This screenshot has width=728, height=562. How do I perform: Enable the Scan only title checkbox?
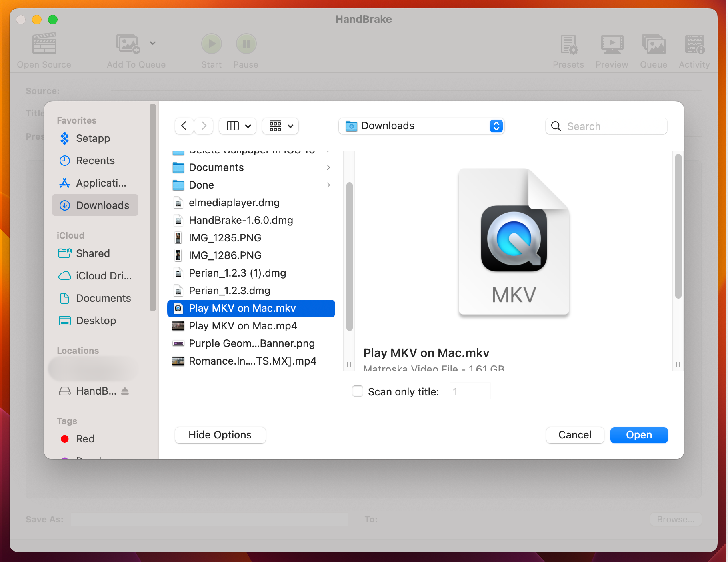(x=358, y=391)
